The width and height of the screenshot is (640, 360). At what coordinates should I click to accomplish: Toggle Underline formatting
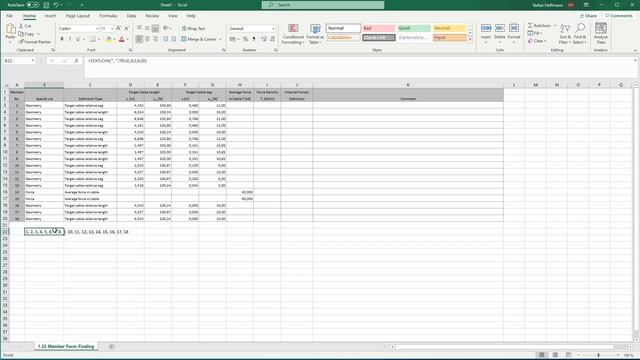pos(78,39)
